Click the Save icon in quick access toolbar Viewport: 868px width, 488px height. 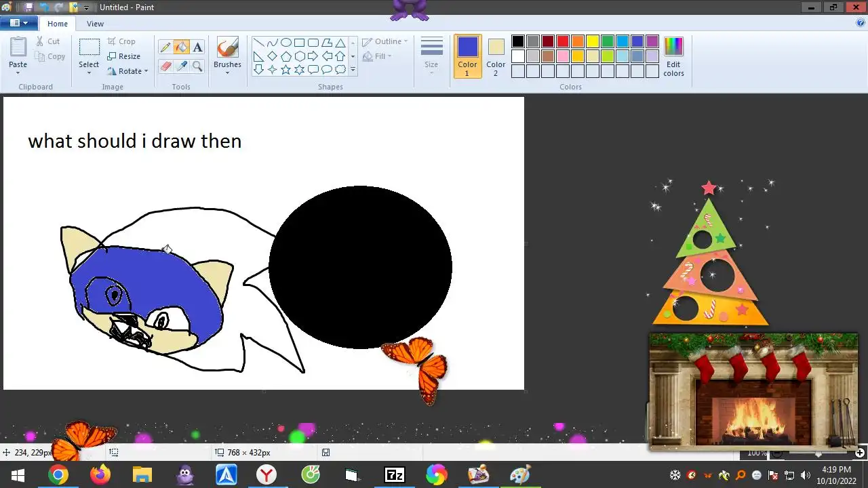tap(29, 7)
